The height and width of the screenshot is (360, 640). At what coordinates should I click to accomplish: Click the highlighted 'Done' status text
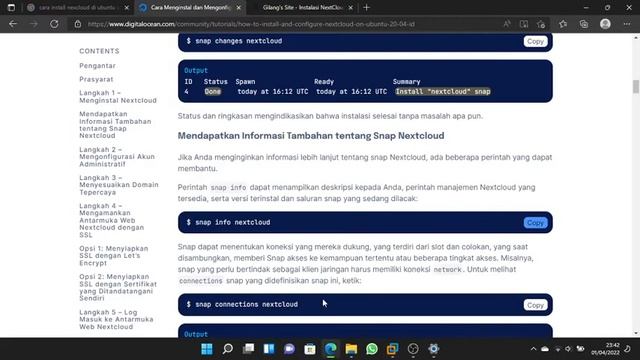213,91
